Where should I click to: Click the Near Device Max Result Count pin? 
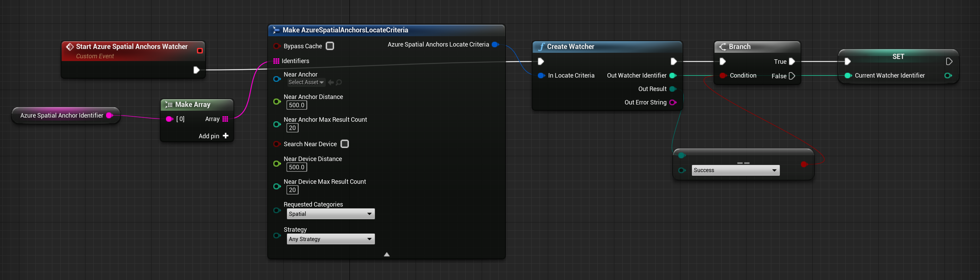(277, 187)
